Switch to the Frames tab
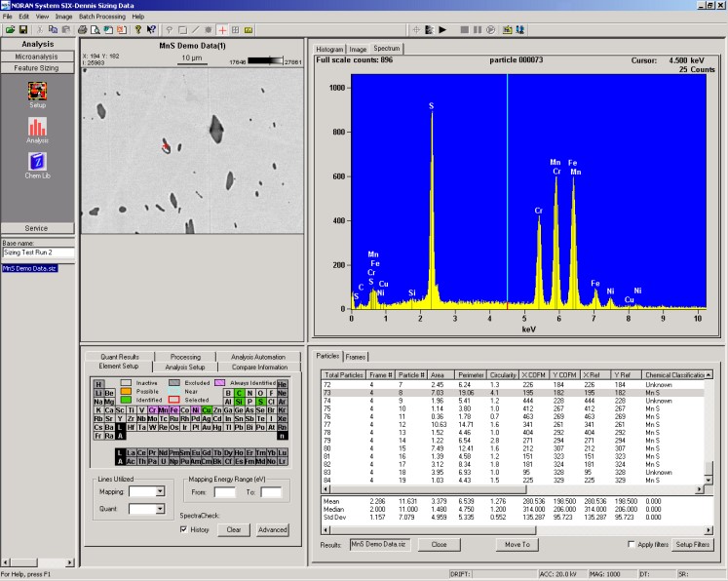The width and height of the screenshot is (728, 581). [355, 357]
